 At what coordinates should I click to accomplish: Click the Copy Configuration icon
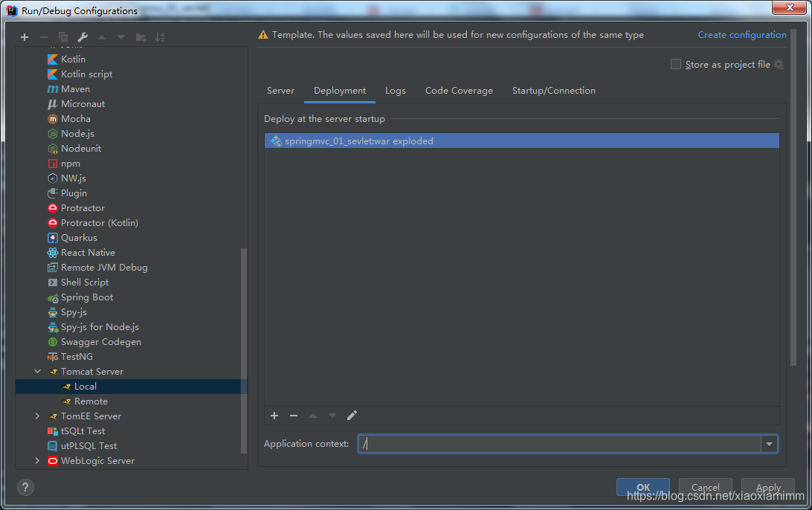pyautogui.click(x=63, y=37)
